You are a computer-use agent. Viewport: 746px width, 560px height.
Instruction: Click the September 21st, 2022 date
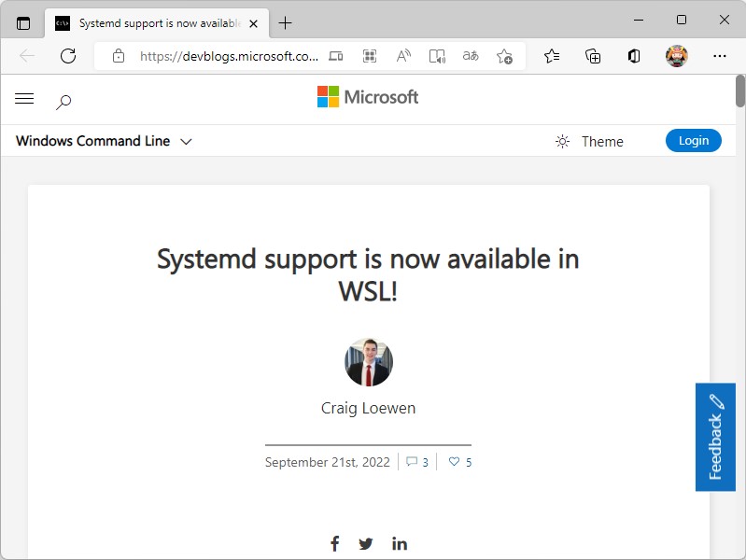point(328,462)
